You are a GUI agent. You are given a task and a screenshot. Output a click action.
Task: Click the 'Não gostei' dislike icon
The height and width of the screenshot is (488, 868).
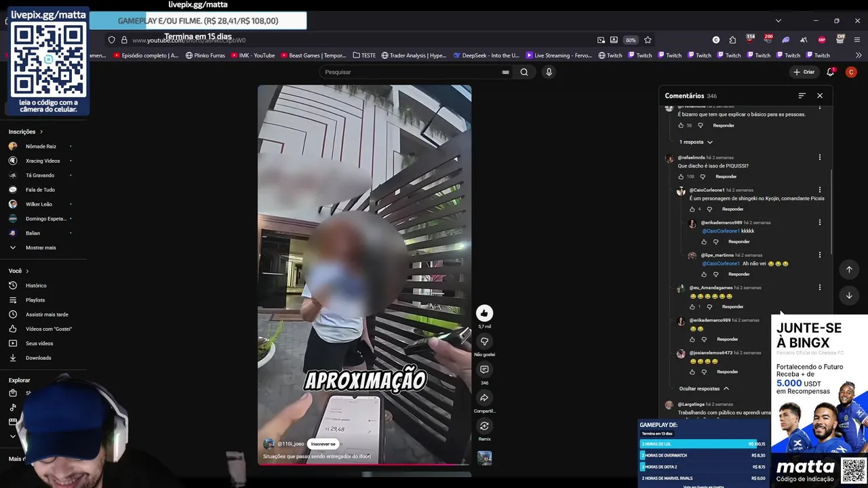(484, 342)
